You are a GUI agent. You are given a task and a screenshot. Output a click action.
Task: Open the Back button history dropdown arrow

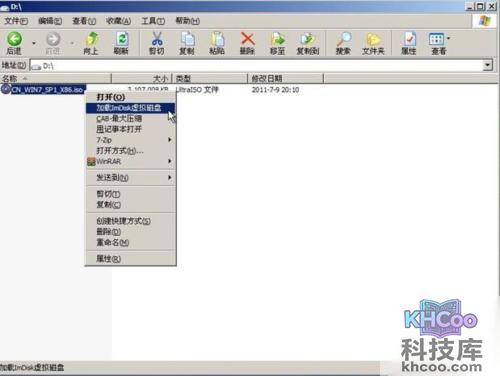(x=34, y=43)
